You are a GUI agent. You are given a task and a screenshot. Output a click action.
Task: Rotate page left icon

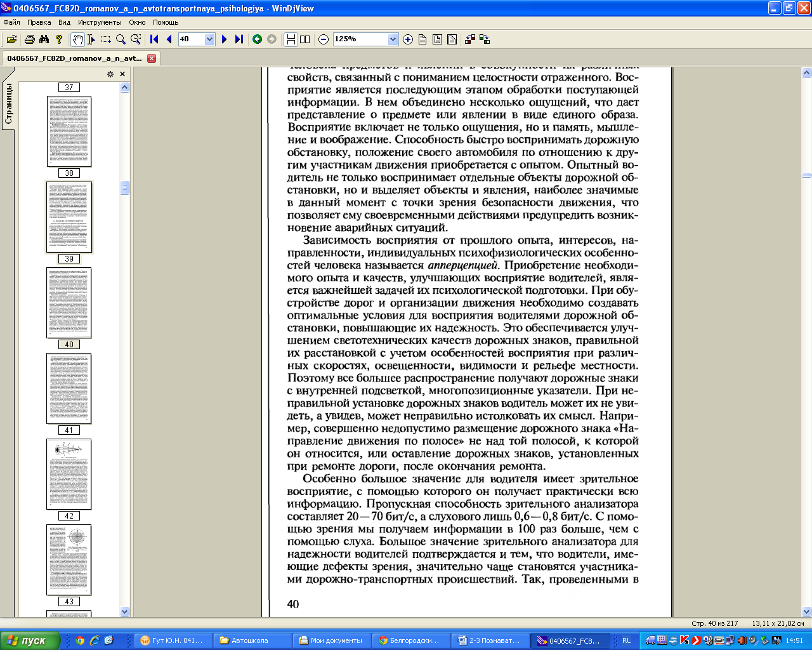pyautogui.click(x=470, y=39)
